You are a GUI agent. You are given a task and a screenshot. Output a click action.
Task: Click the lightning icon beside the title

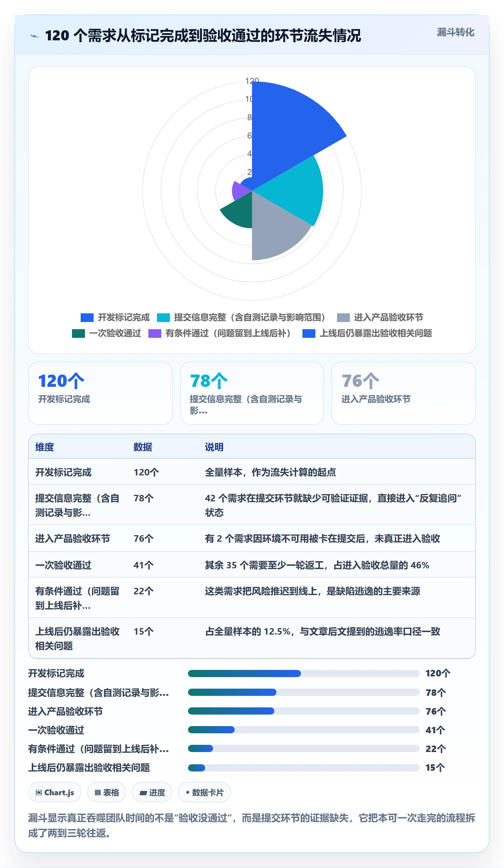[x=34, y=36]
